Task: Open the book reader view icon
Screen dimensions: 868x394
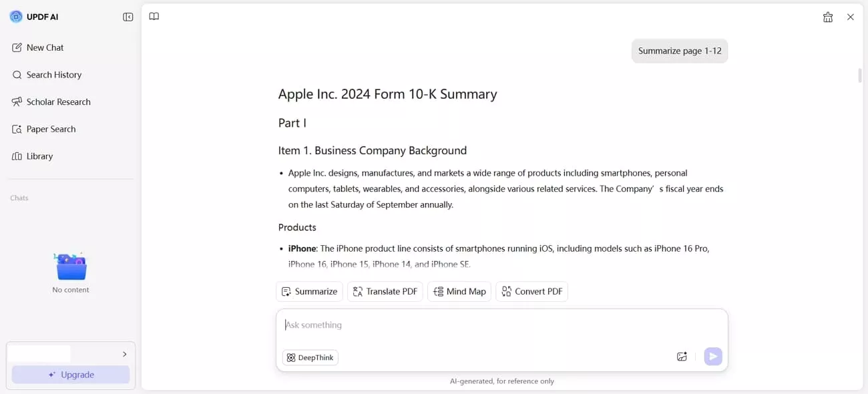Action: [x=154, y=16]
